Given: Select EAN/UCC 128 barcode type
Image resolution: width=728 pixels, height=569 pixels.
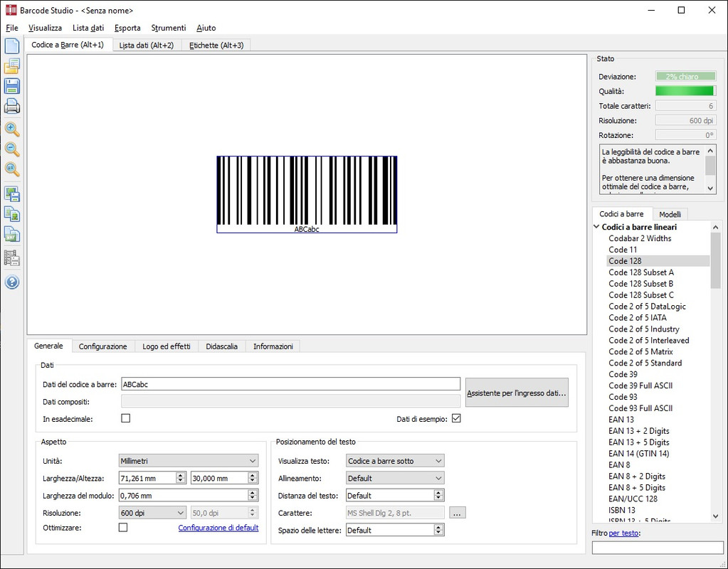Looking at the screenshot, I should 633,499.
